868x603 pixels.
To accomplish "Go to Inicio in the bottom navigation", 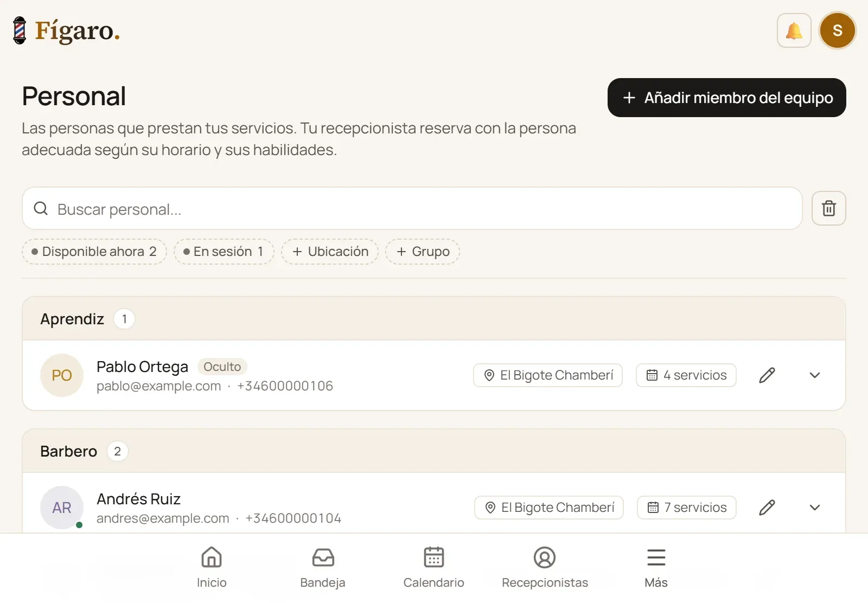I will 212,568.
